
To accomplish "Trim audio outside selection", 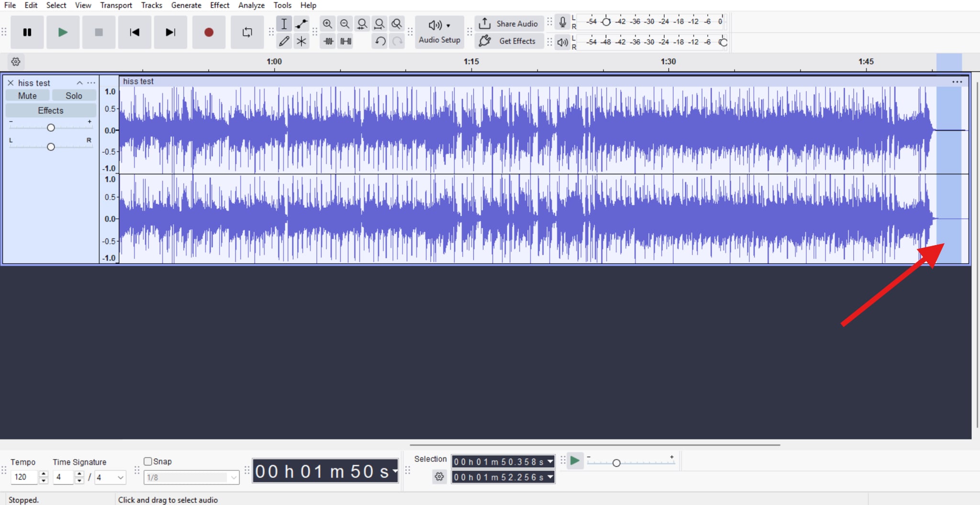I will click(328, 41).
